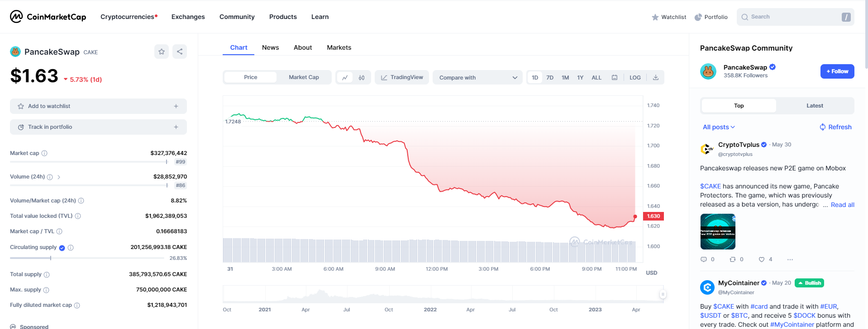
Task: Click the comment icon on CryptoTvplus post
Action: pyautogui.click(x=703, y=259)
